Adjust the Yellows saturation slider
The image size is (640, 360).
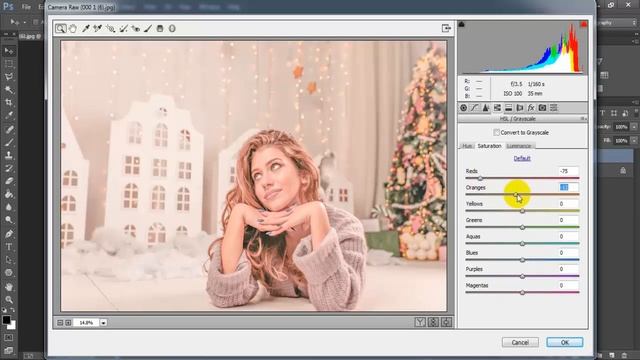point(522,211)
